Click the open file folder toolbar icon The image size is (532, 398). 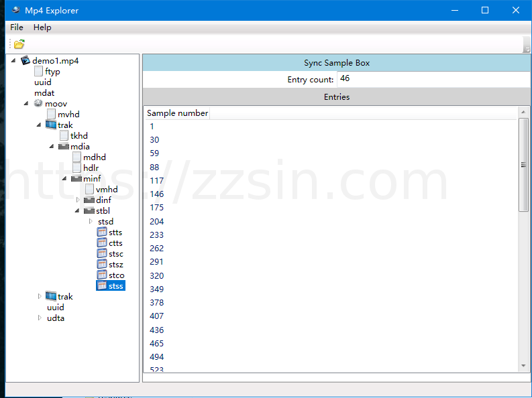pos(19,44)
